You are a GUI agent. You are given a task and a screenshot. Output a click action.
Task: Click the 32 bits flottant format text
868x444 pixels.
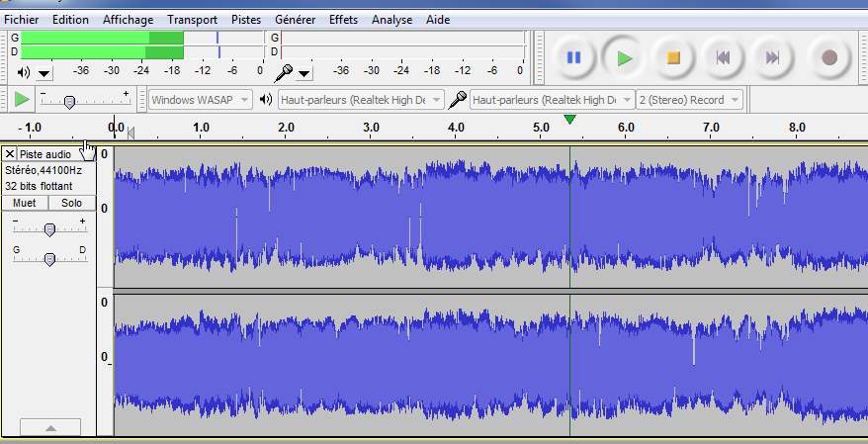tap(39, 187)
